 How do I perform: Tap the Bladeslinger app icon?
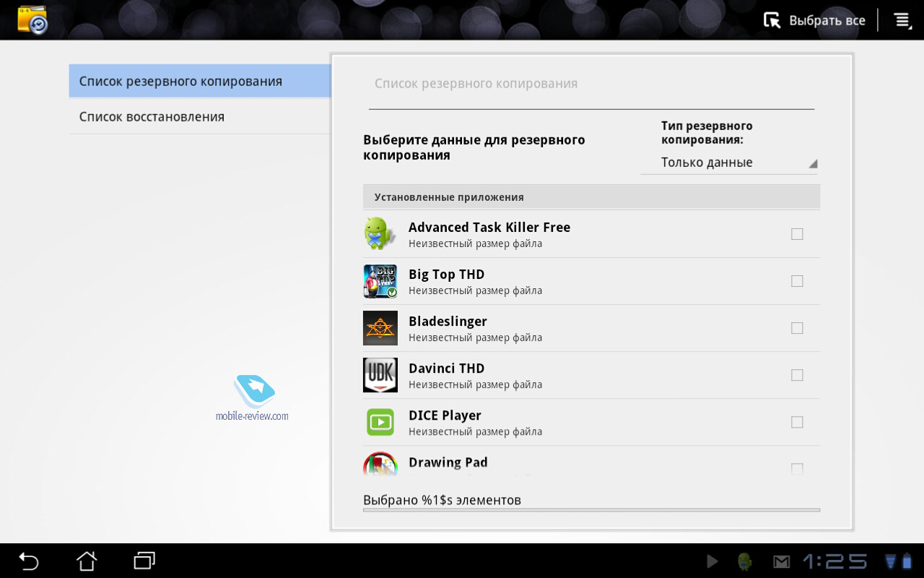(x=380, y=328)
